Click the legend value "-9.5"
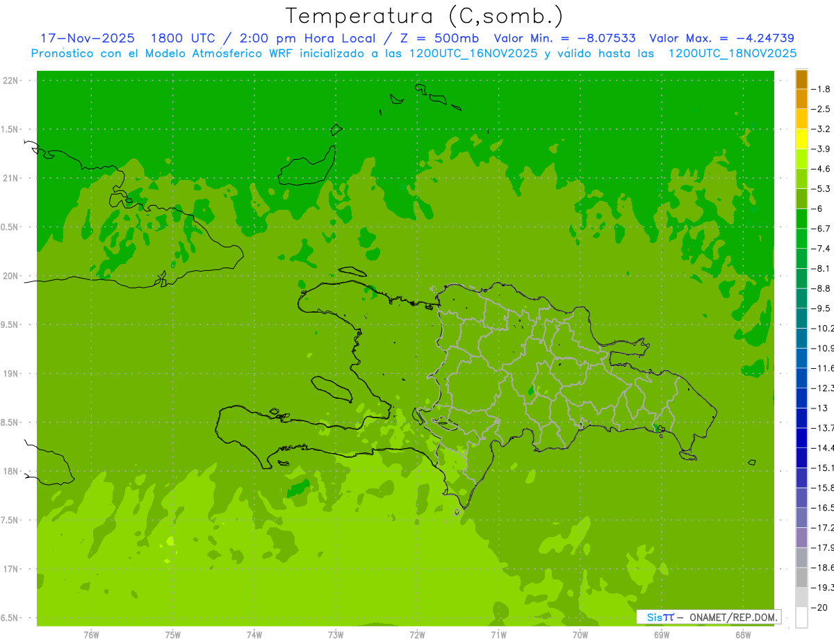This screenshot has width=834, height=644. tap(821, 308)
